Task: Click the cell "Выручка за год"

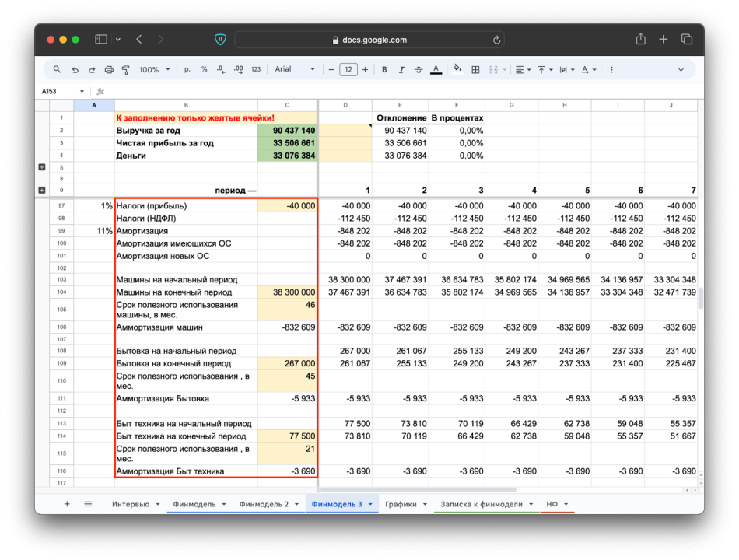Action: [x=186, y=131]
